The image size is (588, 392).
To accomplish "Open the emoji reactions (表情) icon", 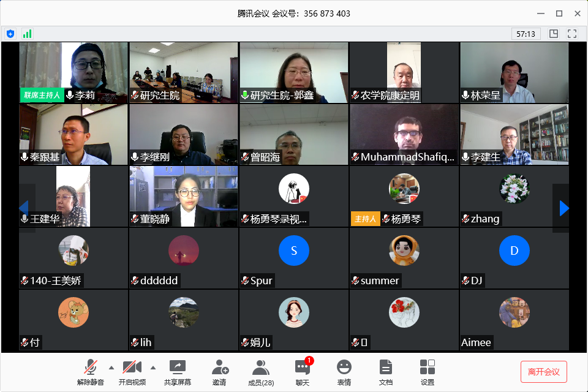I will (x=344, y=372).
